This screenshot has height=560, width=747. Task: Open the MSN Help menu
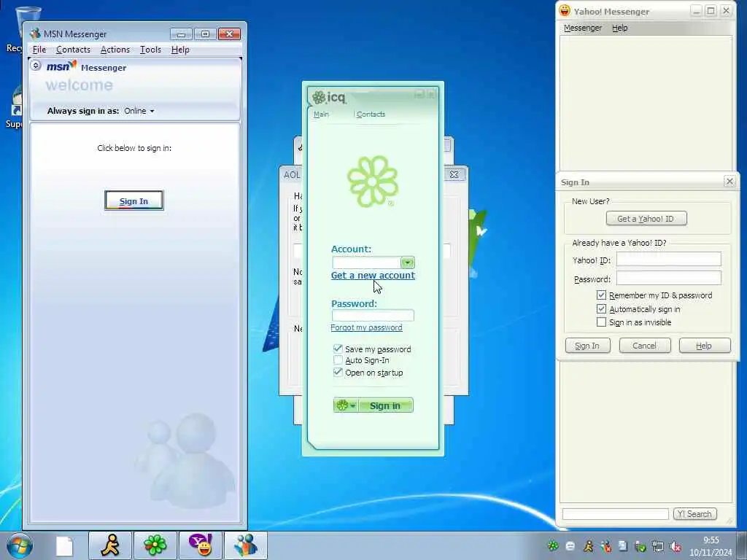pos(180,50)
